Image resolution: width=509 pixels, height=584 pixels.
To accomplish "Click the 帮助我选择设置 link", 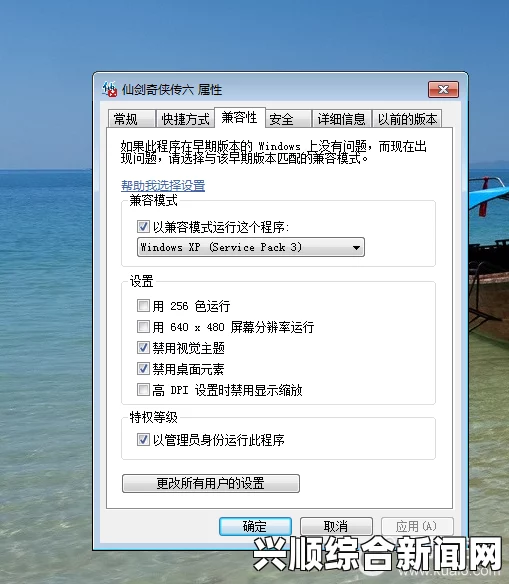I will pos(163,185).
